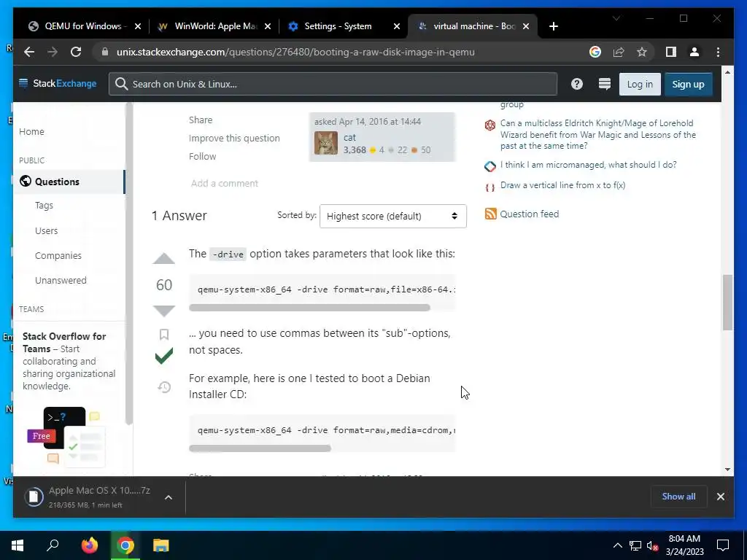Click cat's avatar thumbnail

(326, 143)
